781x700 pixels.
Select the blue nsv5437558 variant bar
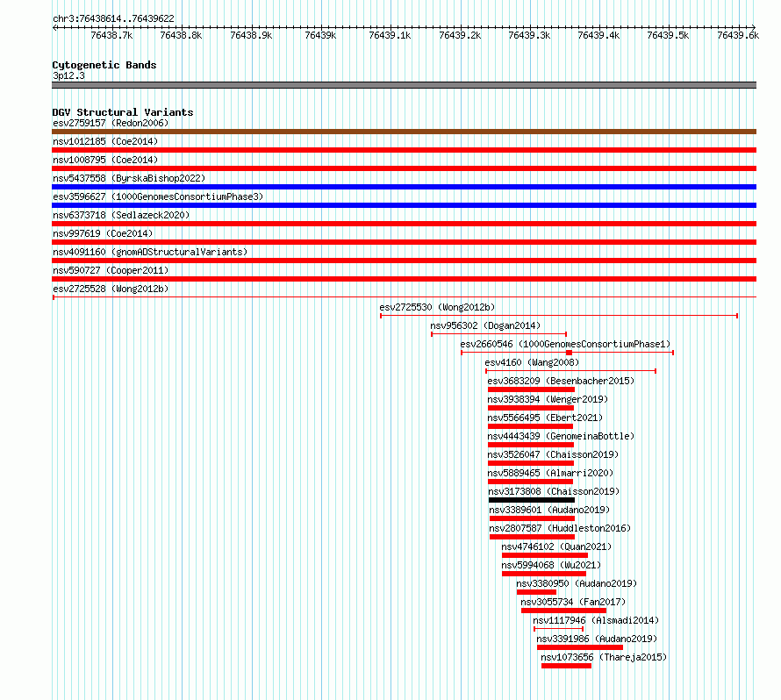404,187
